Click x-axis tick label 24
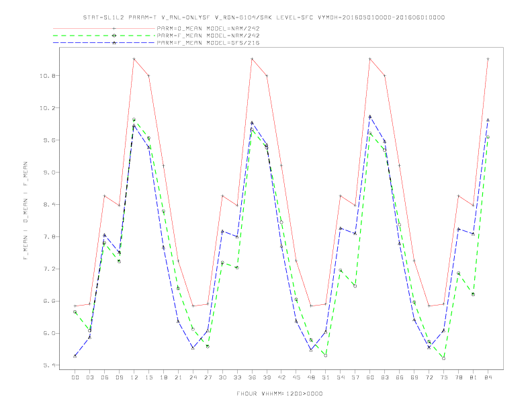The image size is (532, 411). 193,377
